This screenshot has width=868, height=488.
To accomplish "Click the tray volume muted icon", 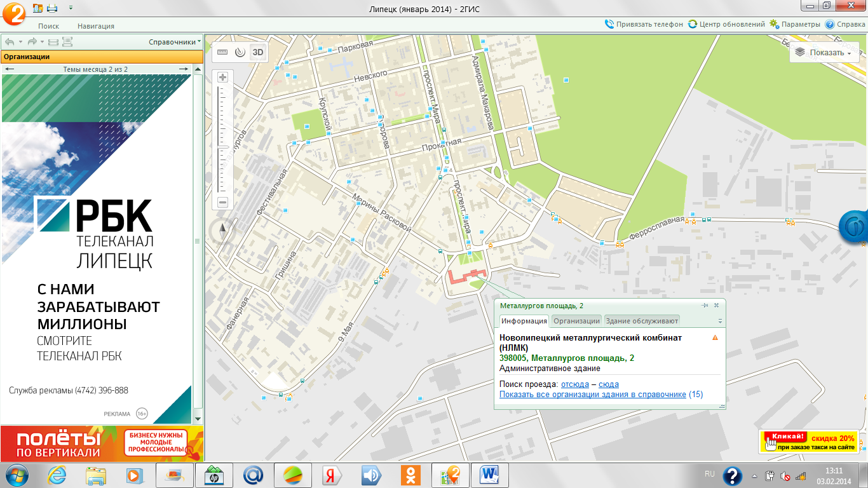I will point(785,475).
